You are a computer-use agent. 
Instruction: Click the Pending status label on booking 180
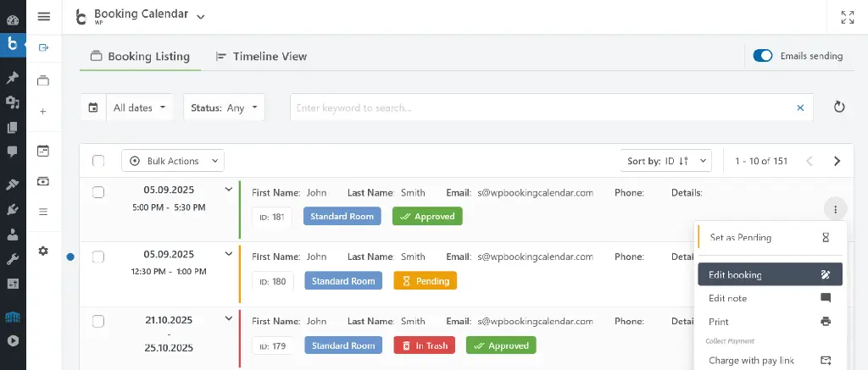click(425, 281)
